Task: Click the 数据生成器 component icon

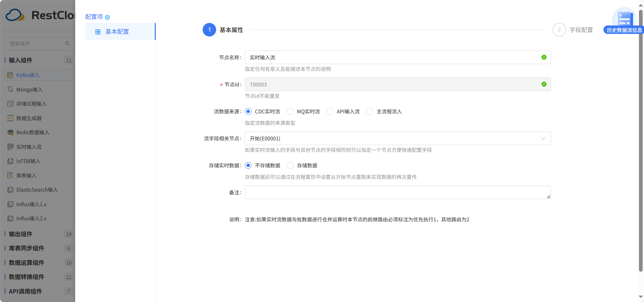Action: point(10,118)
